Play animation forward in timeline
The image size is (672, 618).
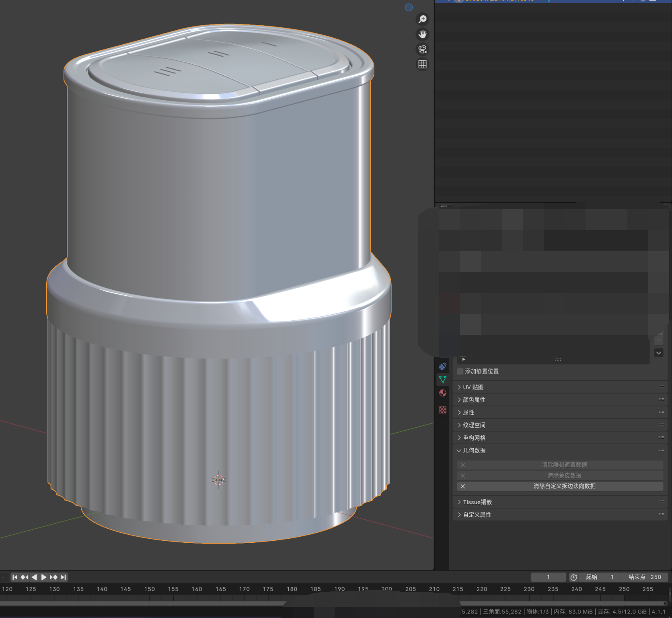pyautogui.click(x=44, y=577)
